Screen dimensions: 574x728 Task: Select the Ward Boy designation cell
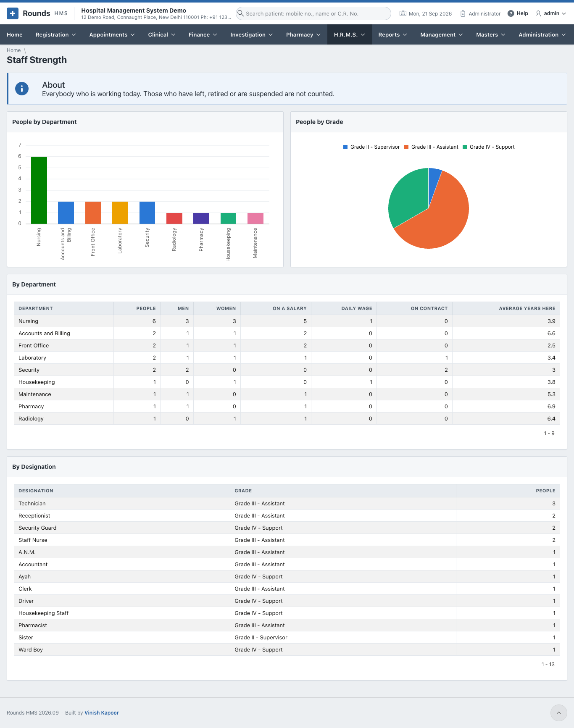click(x=122, y=649)
